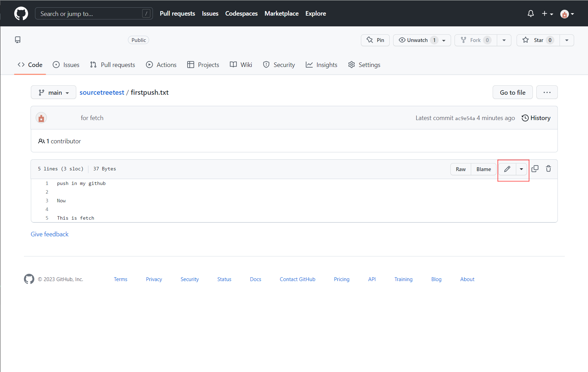View the Raw file
The image size is (588, 372).
[461, 169]
